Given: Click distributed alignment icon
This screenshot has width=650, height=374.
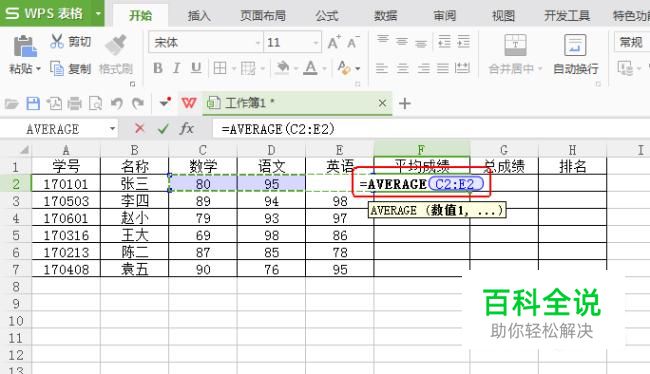Looking at the screenshot, I should tap(462, 68).
